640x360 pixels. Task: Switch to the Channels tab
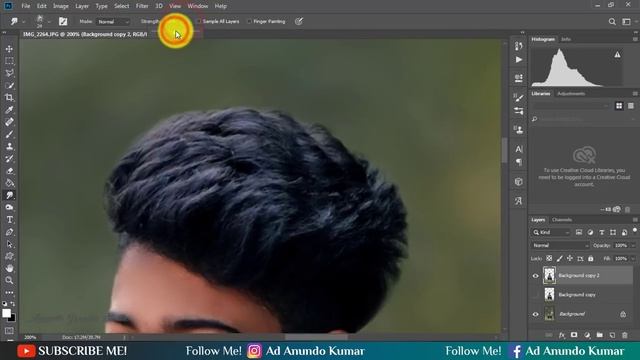tap(562, 220)
